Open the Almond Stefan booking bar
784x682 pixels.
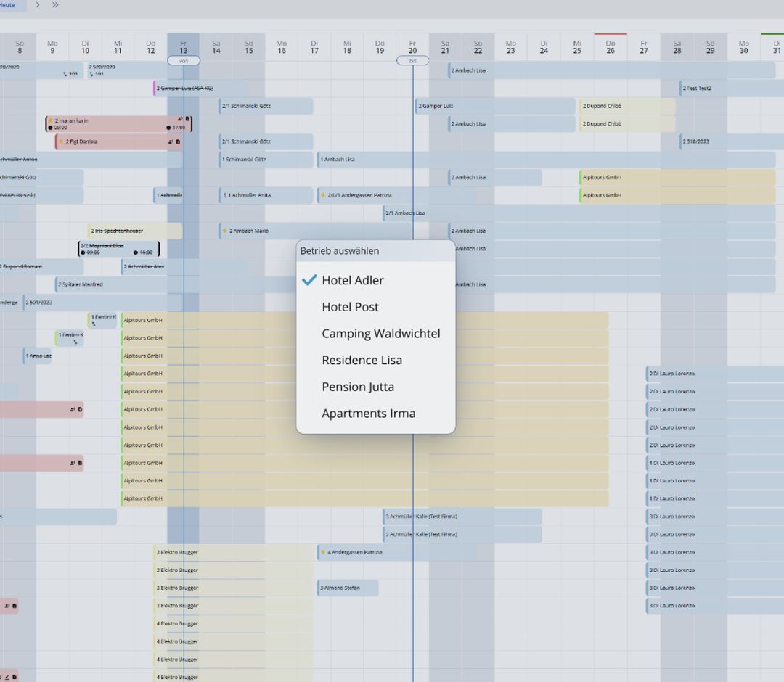pos(348,588)
